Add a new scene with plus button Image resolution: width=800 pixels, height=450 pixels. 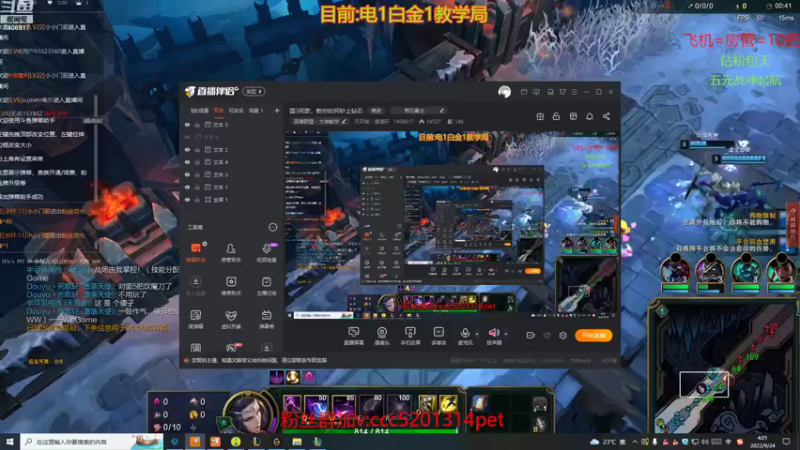277,111
